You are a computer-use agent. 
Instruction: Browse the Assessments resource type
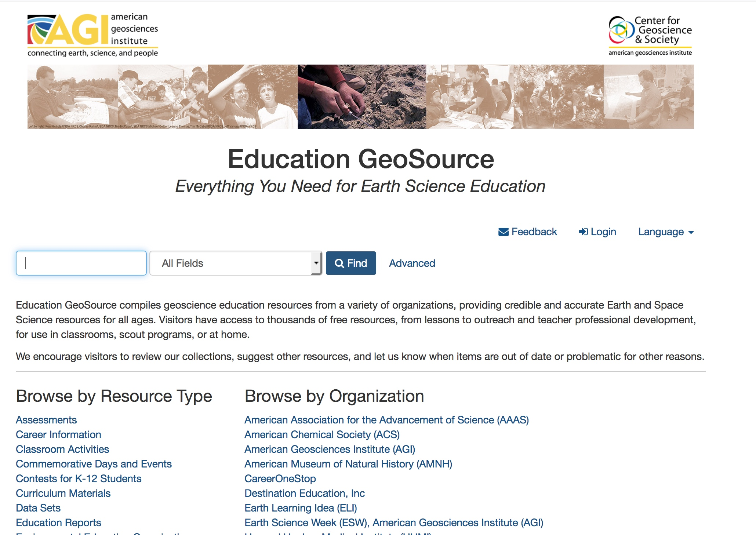46,420
